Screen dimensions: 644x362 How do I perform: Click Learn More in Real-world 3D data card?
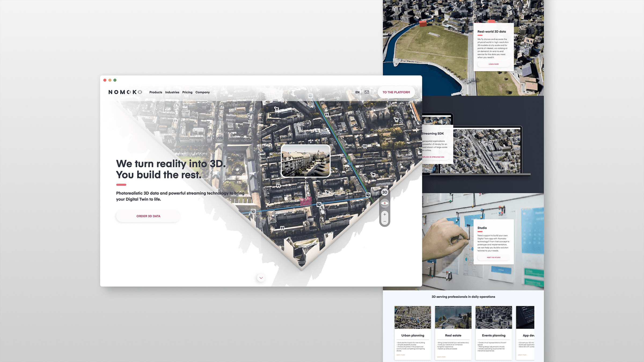click(493, 64)
